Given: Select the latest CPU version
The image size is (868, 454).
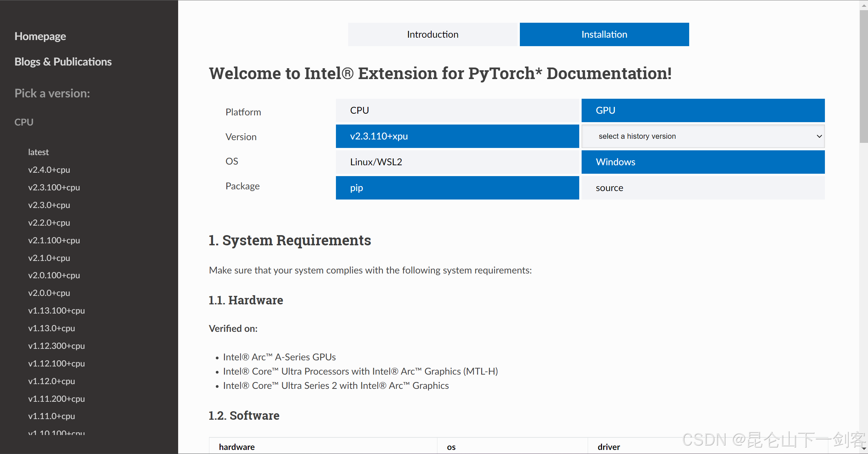Looking at the screenshot, I should 38,152.
